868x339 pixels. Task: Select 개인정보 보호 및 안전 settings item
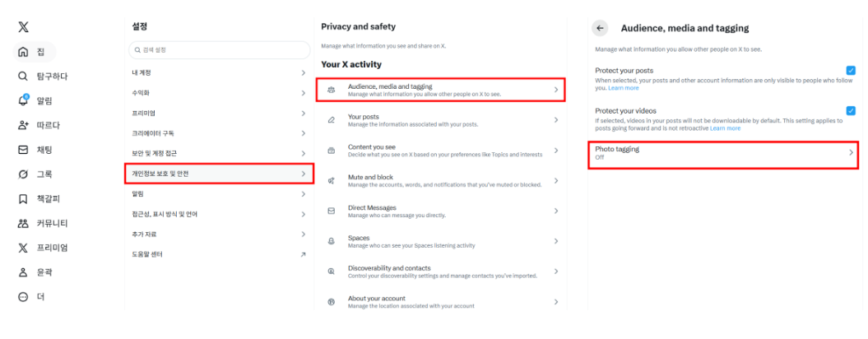[x=219, y=174]
